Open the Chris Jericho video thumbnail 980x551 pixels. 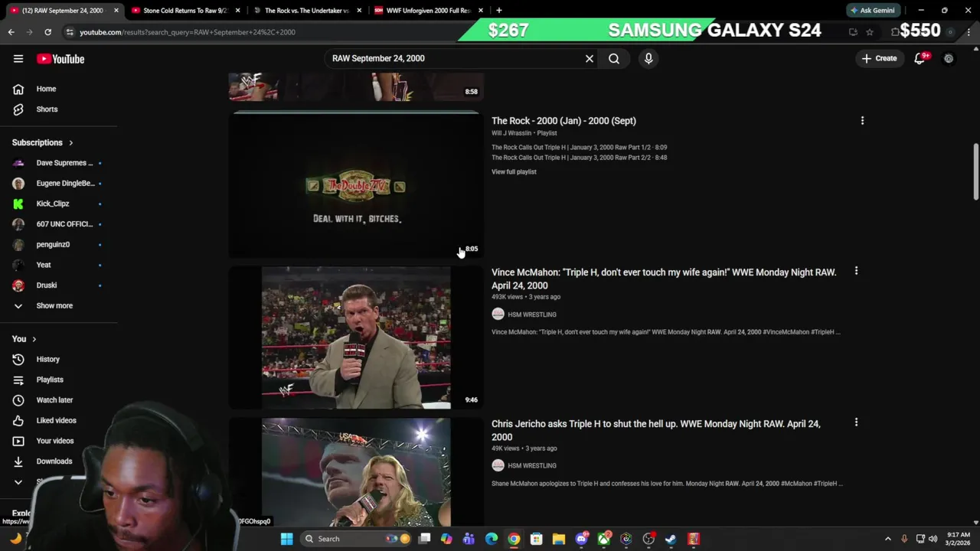[356, 472]
